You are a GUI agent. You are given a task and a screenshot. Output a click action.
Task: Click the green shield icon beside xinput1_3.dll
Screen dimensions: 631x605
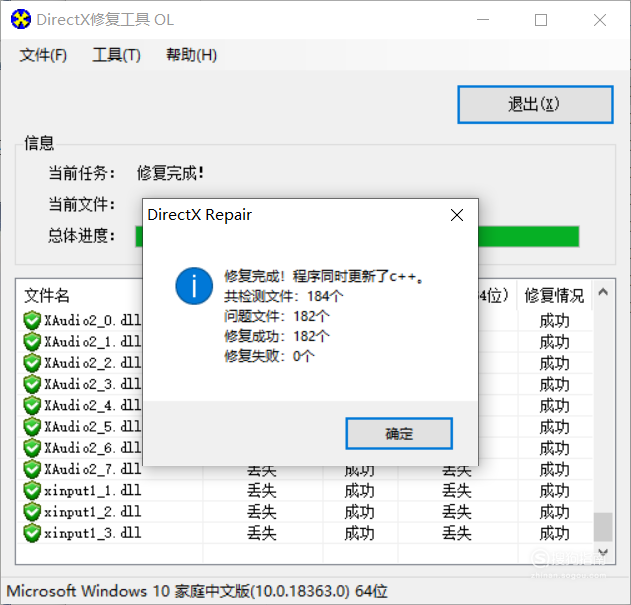tap(32, 533)
